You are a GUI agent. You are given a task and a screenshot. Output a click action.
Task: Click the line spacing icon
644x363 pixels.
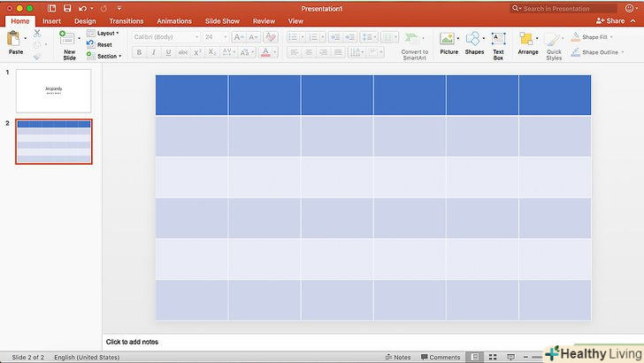(x=368, y=37)
